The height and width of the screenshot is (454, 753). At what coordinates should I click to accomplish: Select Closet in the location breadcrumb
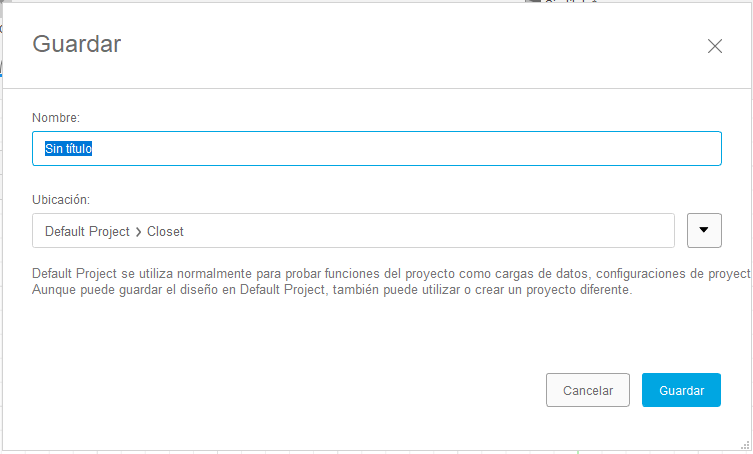[165, 231]
